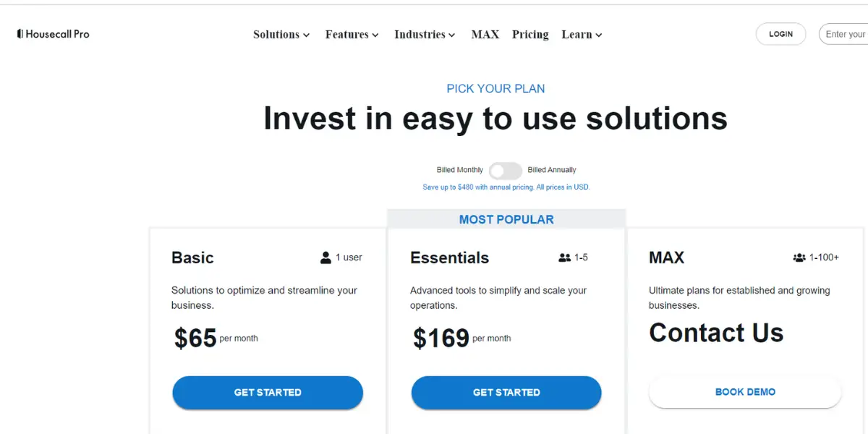Select the Billed Monthly label
Image resolution: width=868 pixels, height=434 pixels.
[x=460, y=170]
